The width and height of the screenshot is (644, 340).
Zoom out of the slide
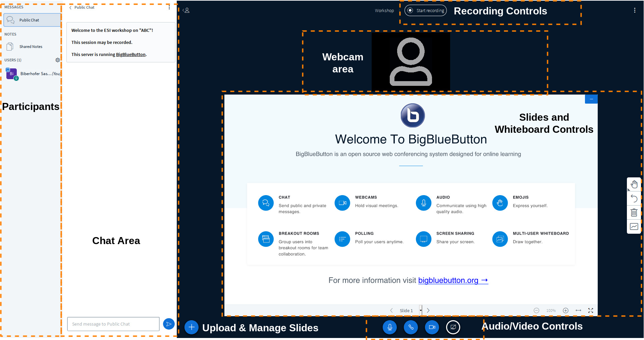536,310
